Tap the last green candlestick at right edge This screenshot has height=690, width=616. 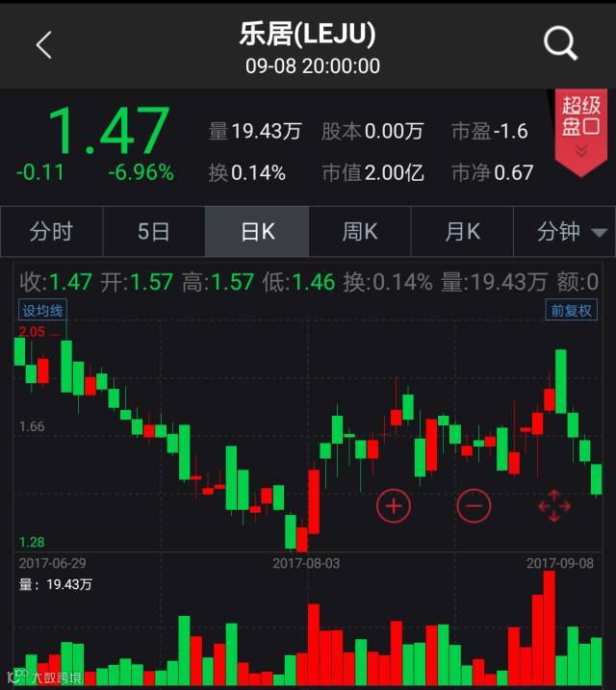click(596, 479)
